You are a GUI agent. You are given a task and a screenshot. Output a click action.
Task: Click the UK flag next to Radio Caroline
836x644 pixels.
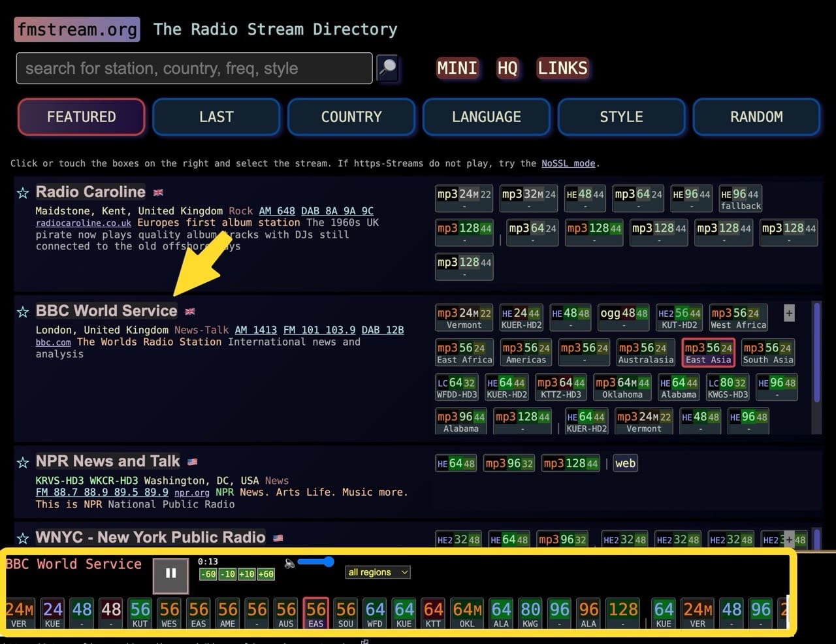click(158, 193)
